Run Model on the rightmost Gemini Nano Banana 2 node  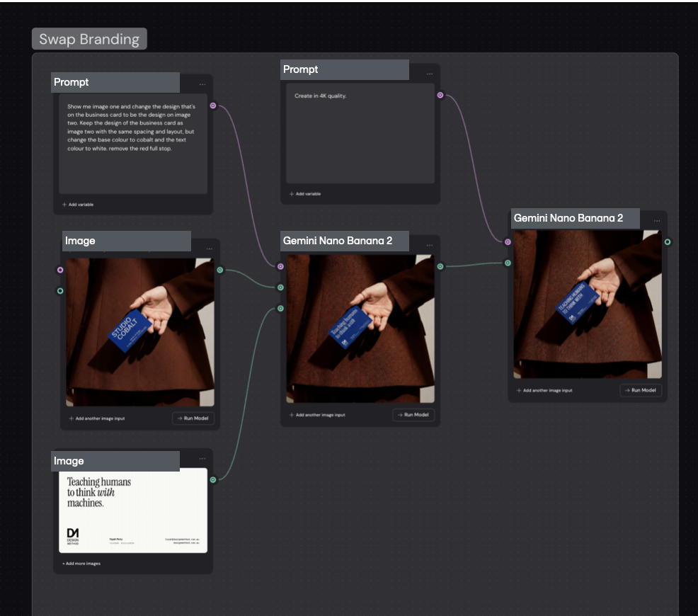[641, 390]
